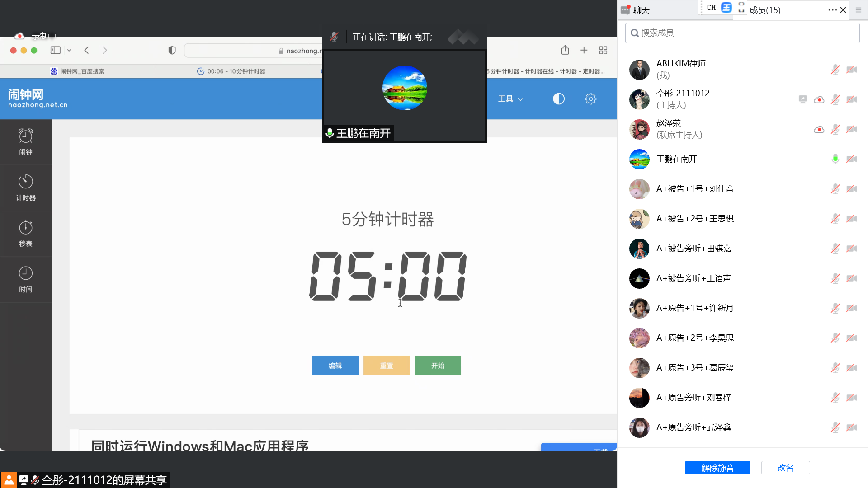868x488 pixels.
Task: Open the 聊天 chat panel icon
Action: 626,10
